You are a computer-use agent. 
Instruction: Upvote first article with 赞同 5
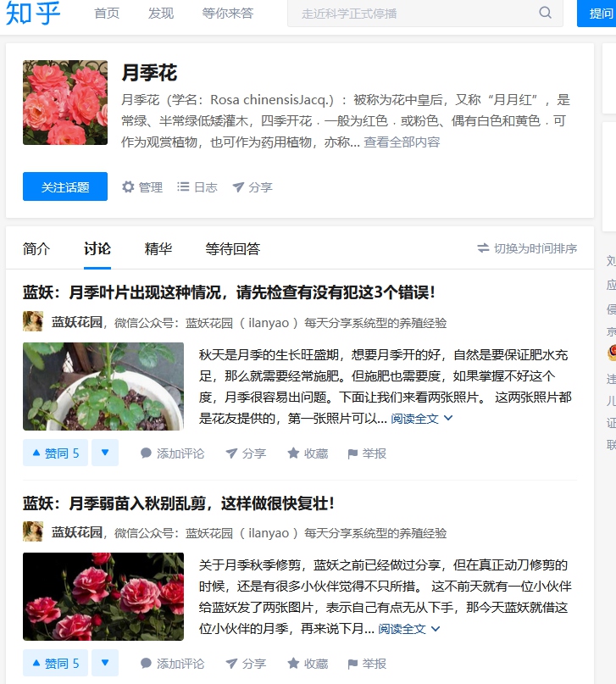(55, 453)
